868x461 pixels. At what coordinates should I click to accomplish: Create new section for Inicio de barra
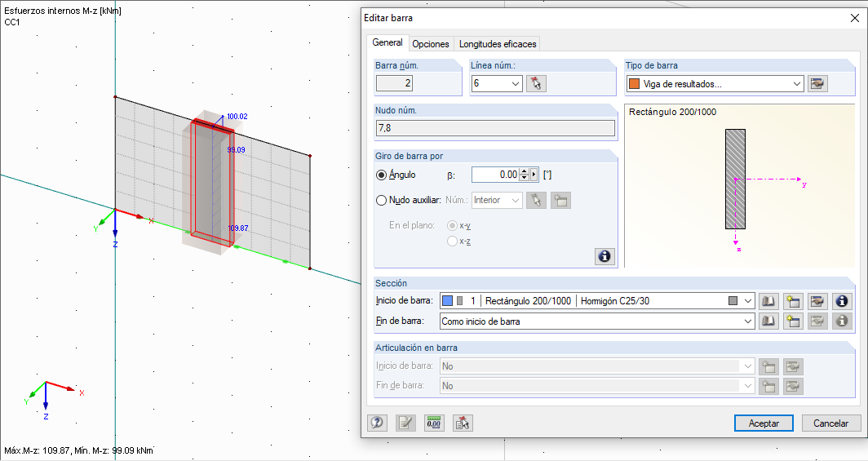pyautogui.click(x=792, y=301)
